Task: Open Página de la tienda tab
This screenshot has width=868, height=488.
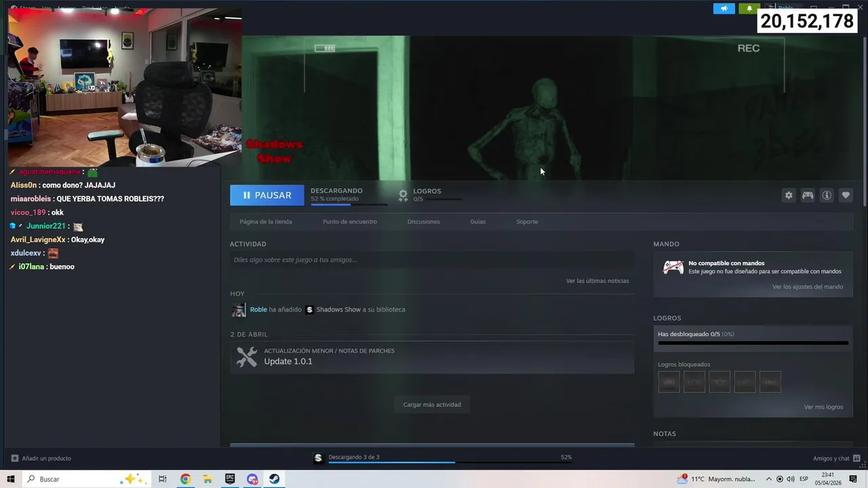Action: click(x=266, y=222)
